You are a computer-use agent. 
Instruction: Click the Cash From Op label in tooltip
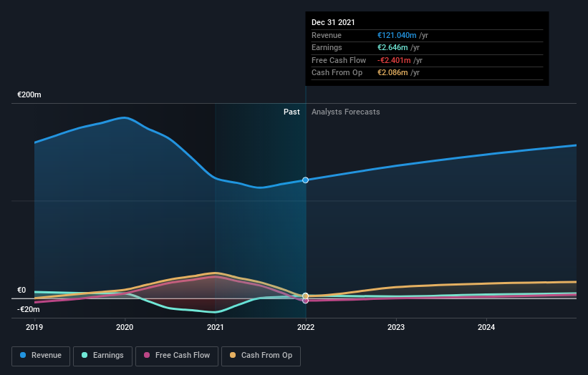click(337, 73)
